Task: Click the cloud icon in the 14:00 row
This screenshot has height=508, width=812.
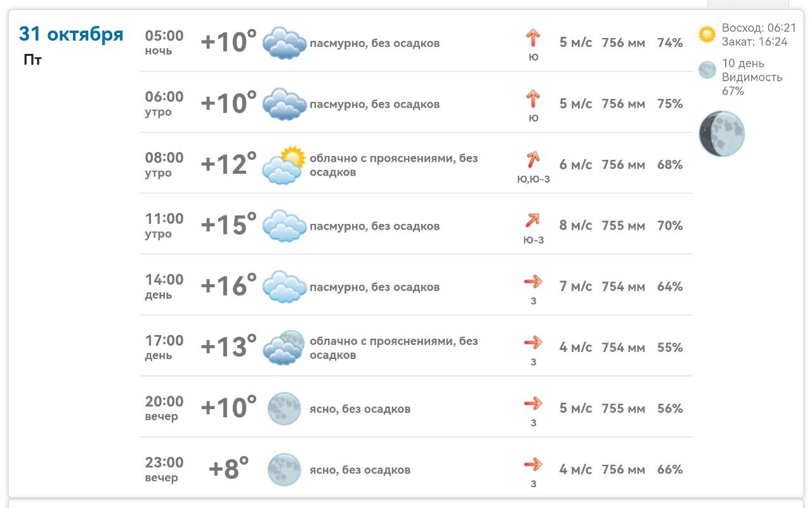Action: 284,287
